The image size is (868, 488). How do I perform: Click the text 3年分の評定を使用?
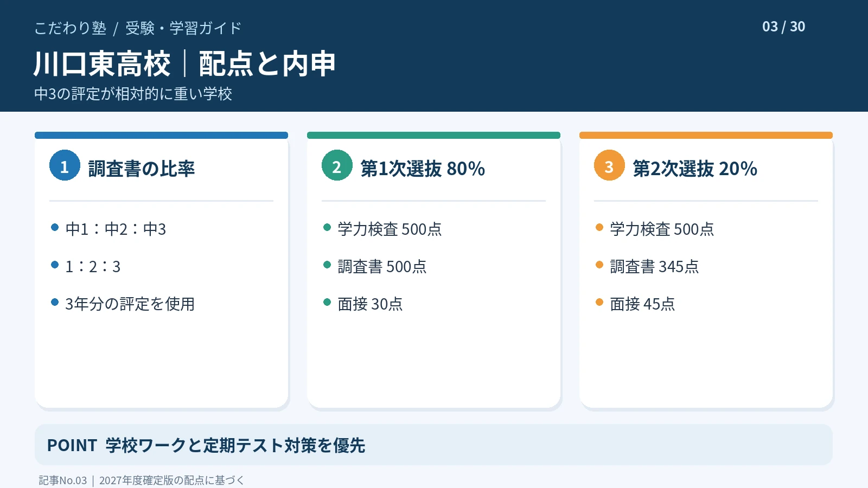click(x=130, y=304)
